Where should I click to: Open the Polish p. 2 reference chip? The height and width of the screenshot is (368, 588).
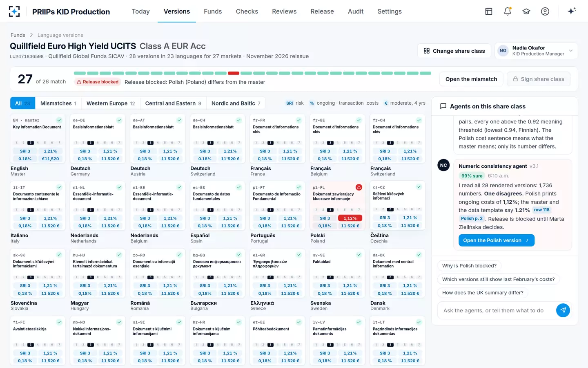[x=472, y=218]
